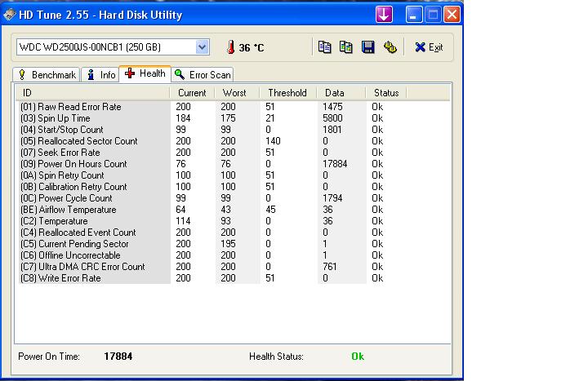Click the 1475 data value

pos(332,107)
